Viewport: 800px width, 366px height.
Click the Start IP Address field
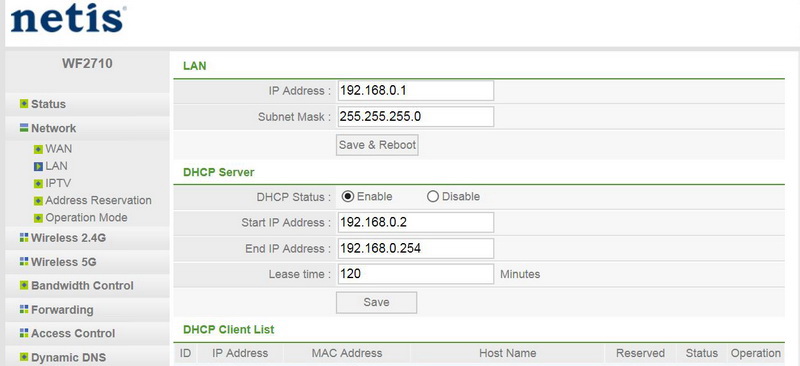(x=415, y=223)
